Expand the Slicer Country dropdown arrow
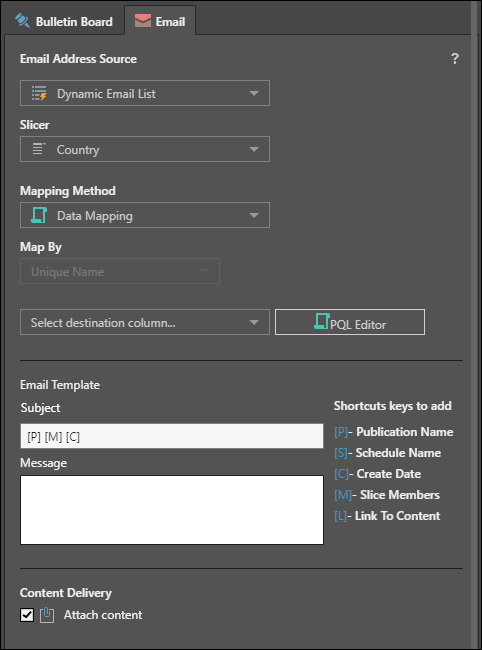Image resolution: width=482 pixels, height=650 pixels. click(x=254, y=149)
